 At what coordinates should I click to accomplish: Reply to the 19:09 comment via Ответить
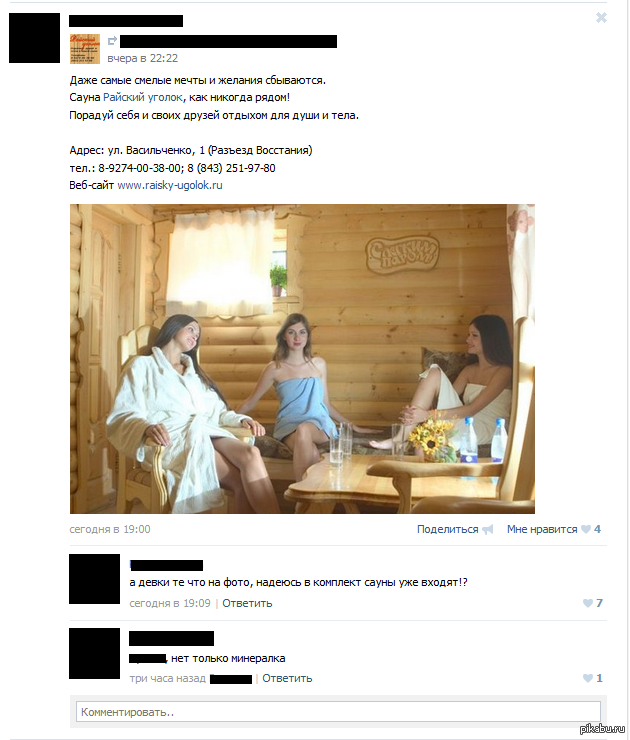(x=247, y=603)
